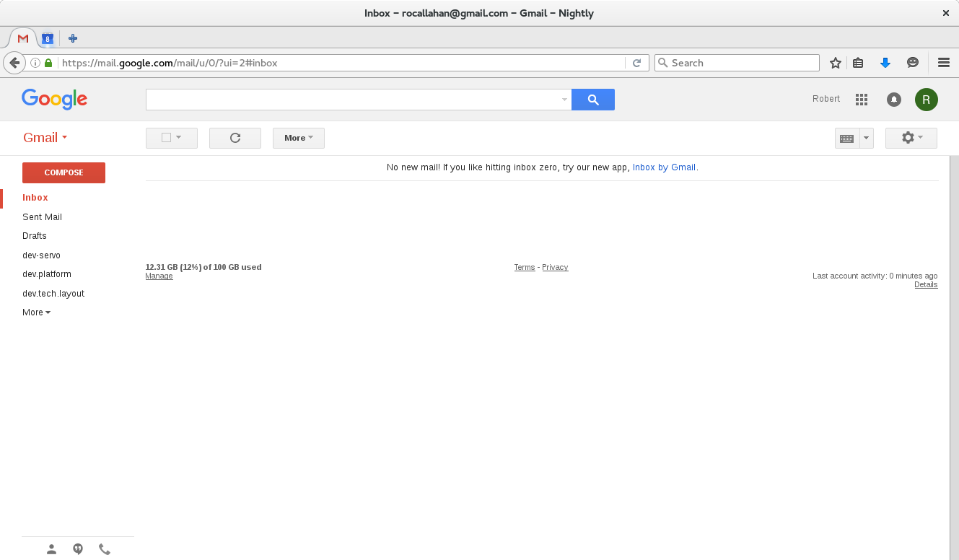Screen dimensions: 959x560
Task: Open Sent Mail folder
Action: tap(42, 217)
